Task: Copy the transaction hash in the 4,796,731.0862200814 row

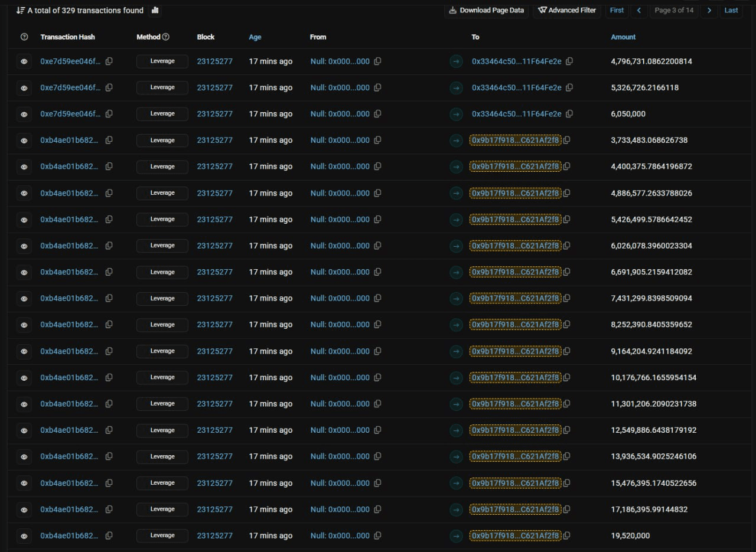Action: click(x=109, y=61)
